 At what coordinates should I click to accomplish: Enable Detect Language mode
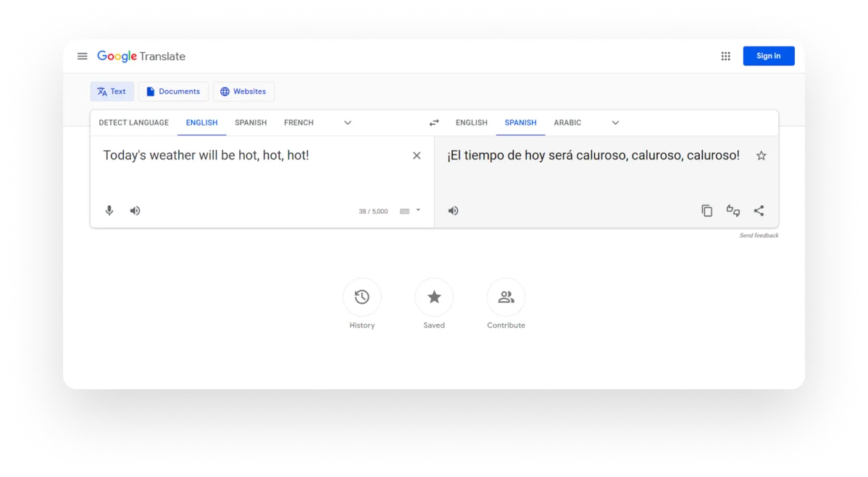click(x=133, y=123)
